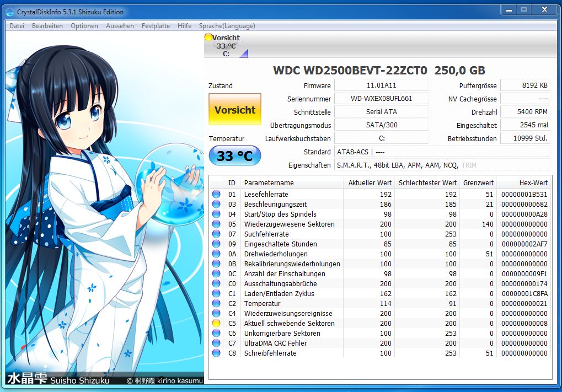Image resolution: width=562 pixels, height=392 pixels.
Task: Click status icon for Wiederzugewiesene Sektoren
Action: coord(216,224)
